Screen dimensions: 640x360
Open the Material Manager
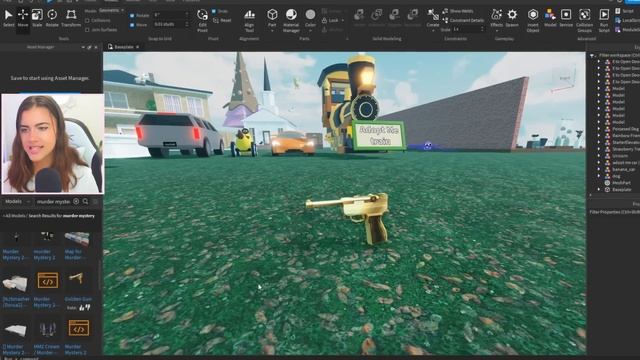[291, 20]
